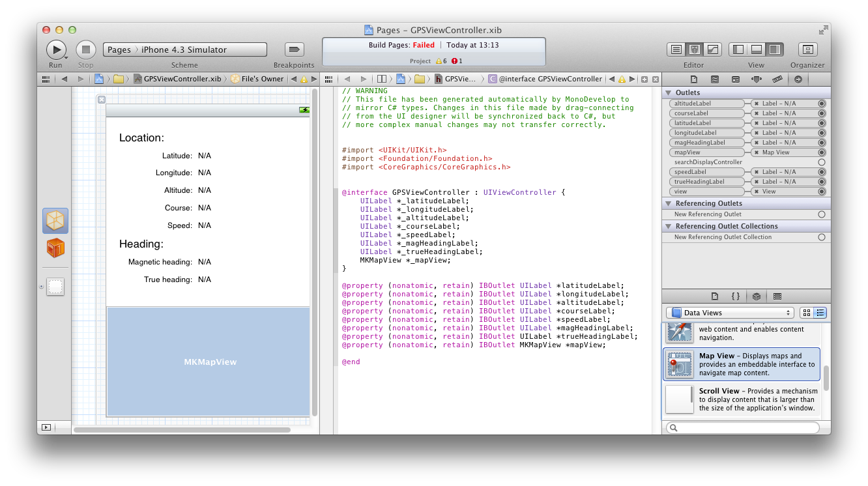Viewport: 868px width, 486px height.
Task: Click the searchDisplayController outlet connection circle
Action: click(x=821, y=162)
